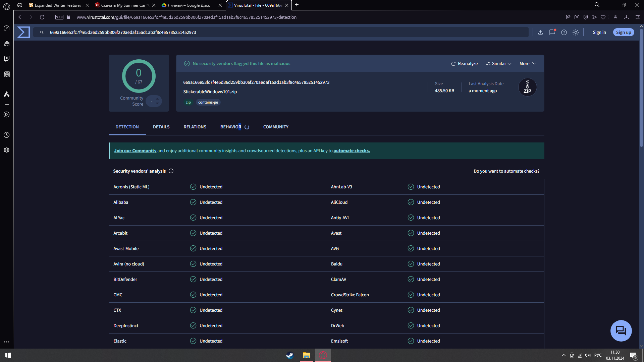Viewport: 644px width, 362px height.
Task: Switch to the DETAILS tab
Action: tap(161, 127)
